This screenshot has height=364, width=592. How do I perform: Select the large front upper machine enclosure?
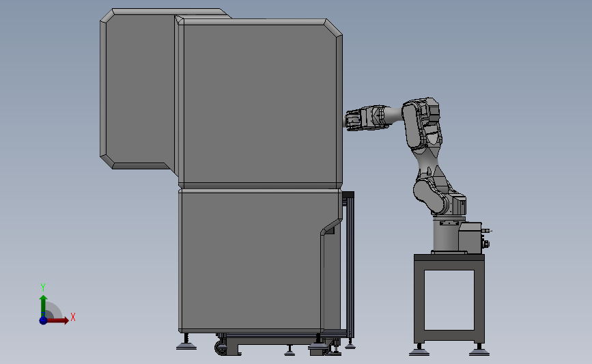(259, 103)
